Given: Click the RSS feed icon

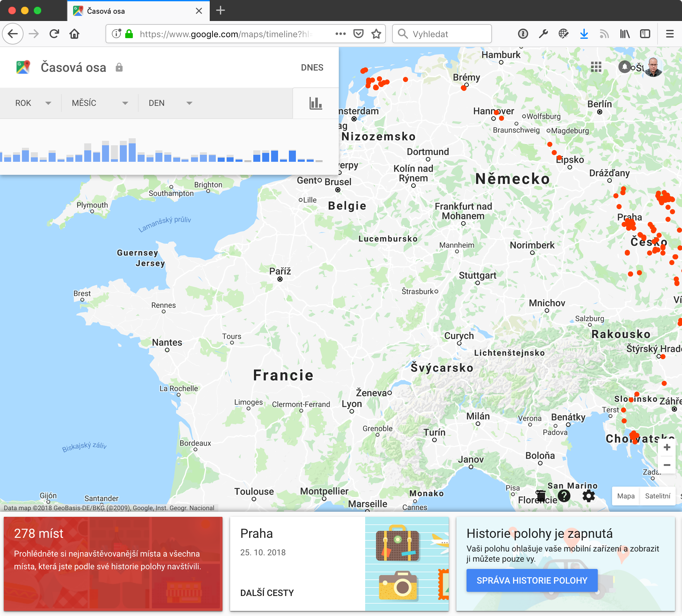Looking at the screenshot, I should click(604, 34).
